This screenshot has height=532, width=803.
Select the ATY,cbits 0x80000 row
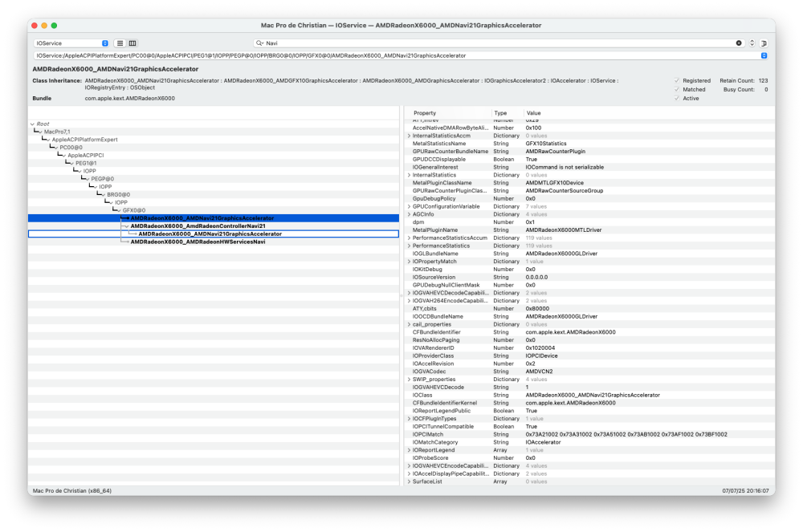[589, 309]
